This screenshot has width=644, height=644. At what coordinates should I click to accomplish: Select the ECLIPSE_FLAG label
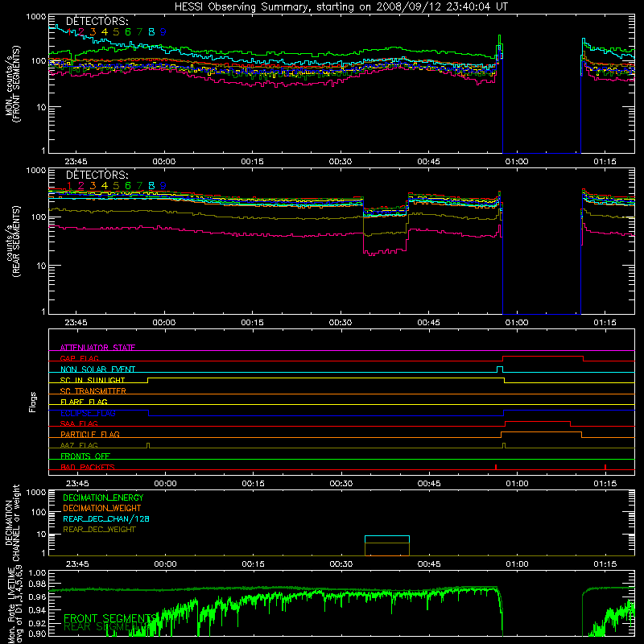[88, 413]
